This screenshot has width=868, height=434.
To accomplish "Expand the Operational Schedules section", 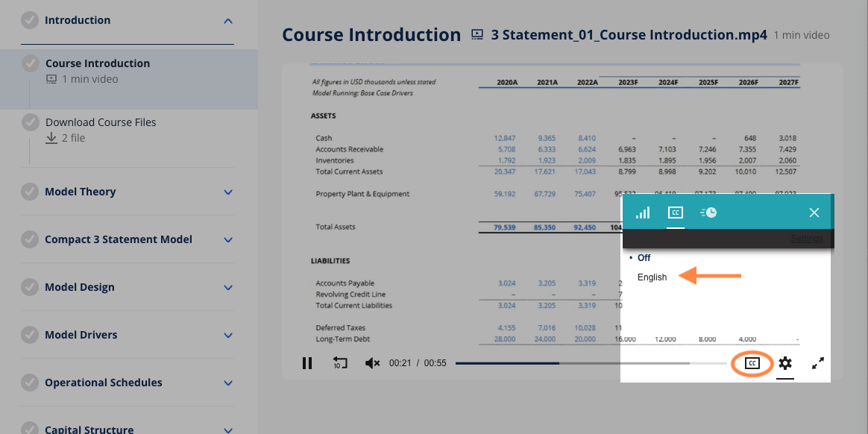I will pos(228,383).
